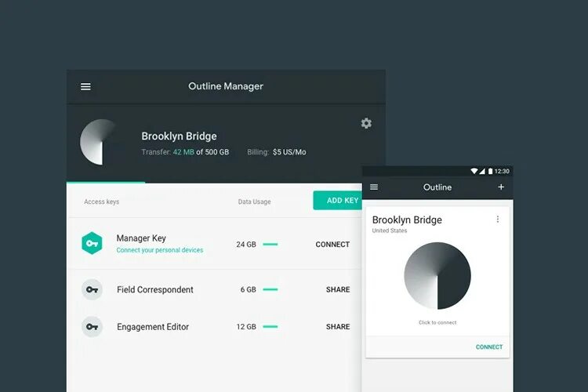
Task: Click the 'Brooklyn Bridge' title in Outline Manager
Action: 179,136
